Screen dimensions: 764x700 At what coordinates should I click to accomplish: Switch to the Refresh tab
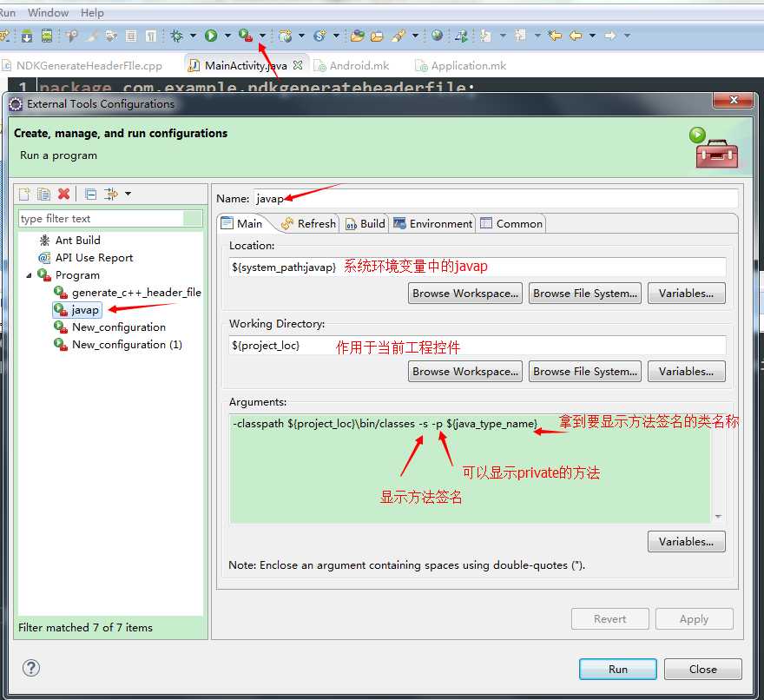(309, 224)
